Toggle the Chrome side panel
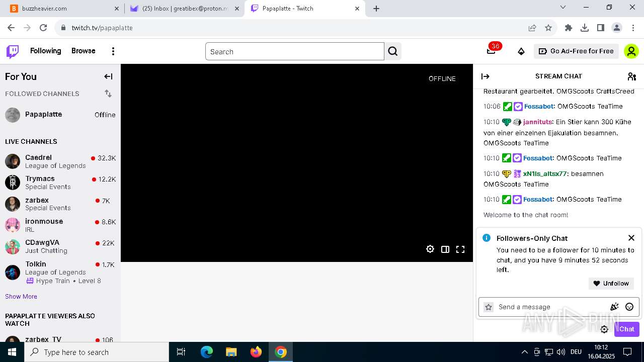Image resolution: width=644 pixels, height=362 pixels. point(601,28)
